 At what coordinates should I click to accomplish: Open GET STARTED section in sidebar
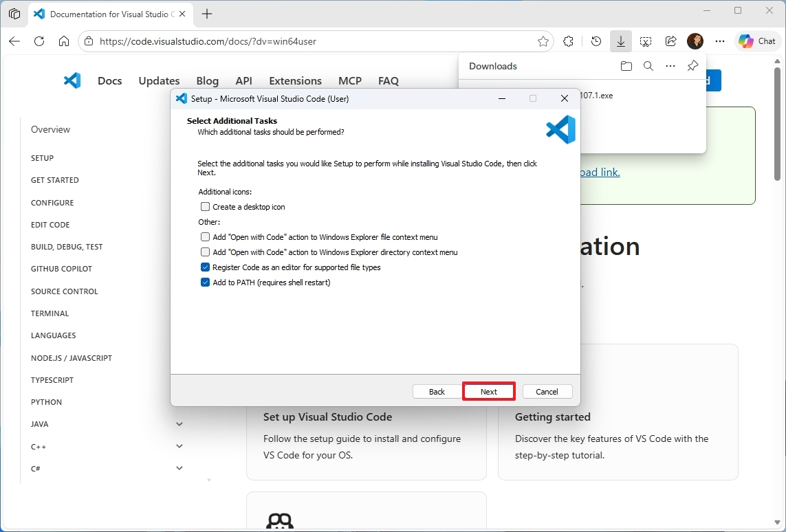click(54, 180)
